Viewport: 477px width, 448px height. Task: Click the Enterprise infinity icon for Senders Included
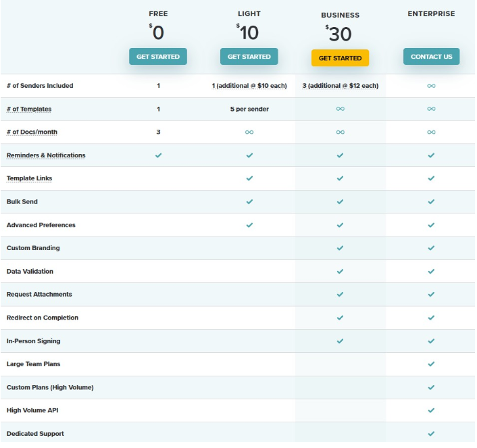point(431,86)
